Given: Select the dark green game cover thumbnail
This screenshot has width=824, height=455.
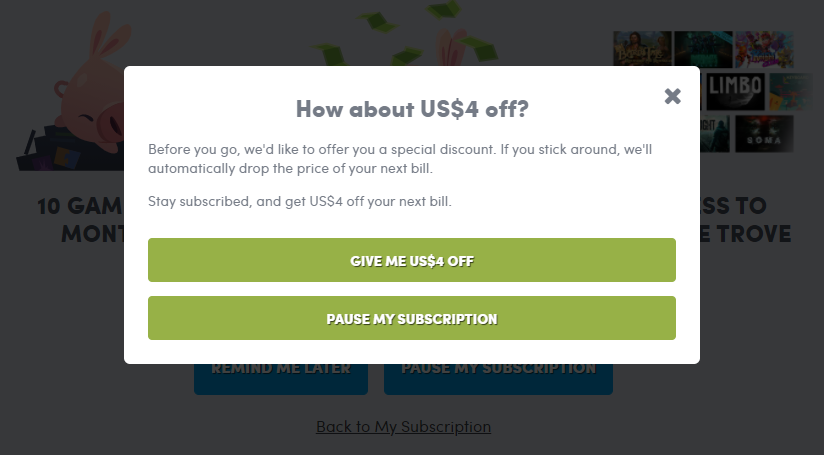Looking at the screenshot, I should pyautogui.click(x=703, y=49).
